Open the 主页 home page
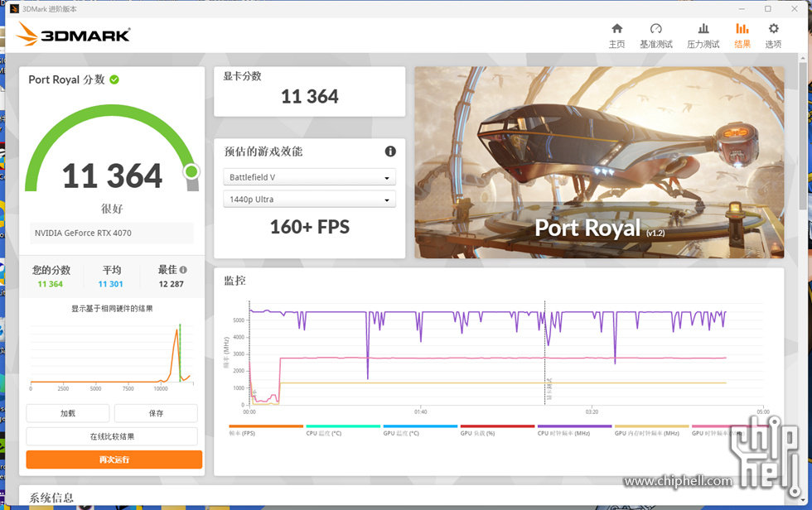The height and width of the screenshot is (510, 812). (x=616, y=36)
